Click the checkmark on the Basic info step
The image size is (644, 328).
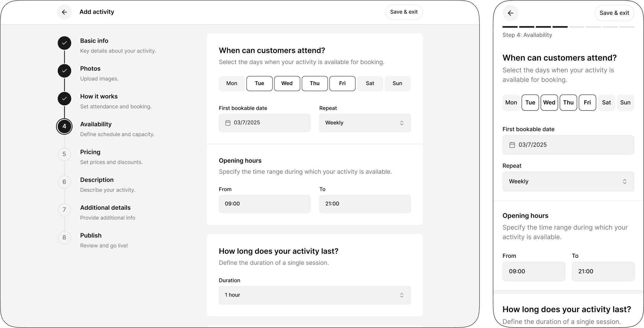pos(64,43)
